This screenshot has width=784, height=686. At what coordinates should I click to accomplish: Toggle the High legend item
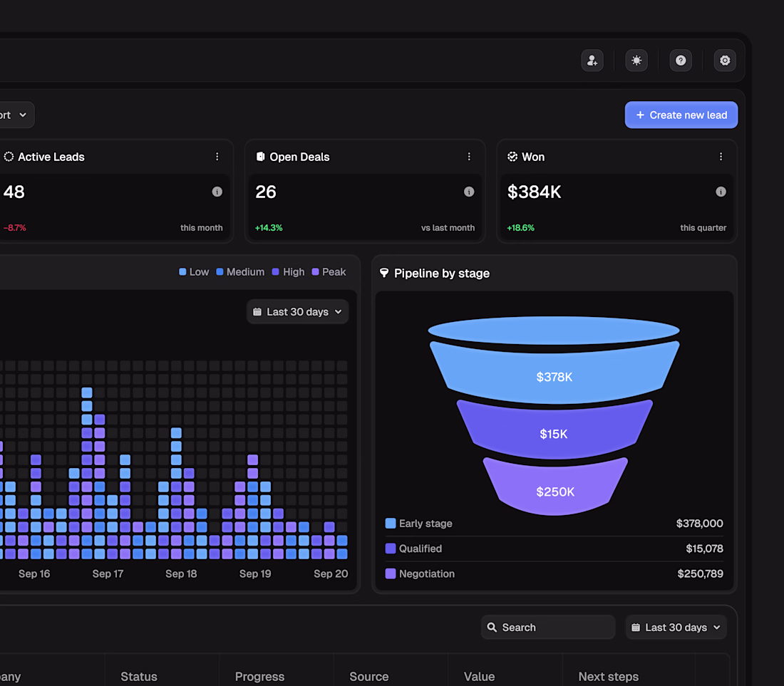pyautogui.click(x=288, y=272)
